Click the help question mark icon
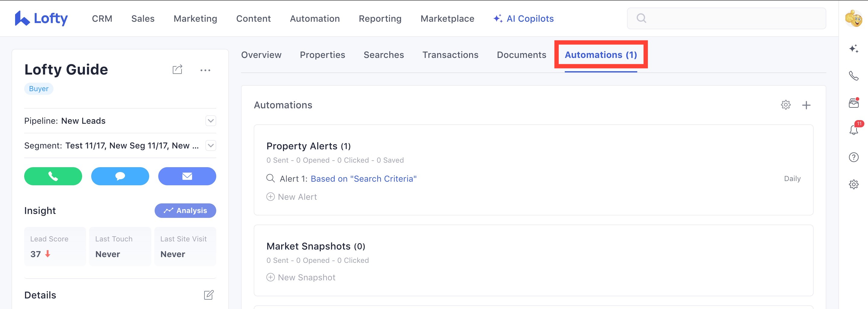868x309 pixels. (854, 157)
